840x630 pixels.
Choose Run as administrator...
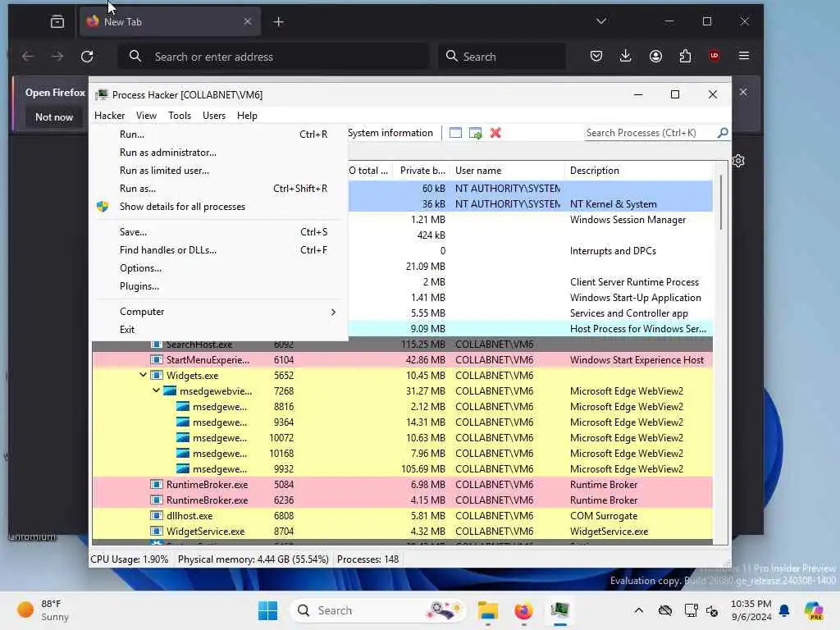[220, 153]
